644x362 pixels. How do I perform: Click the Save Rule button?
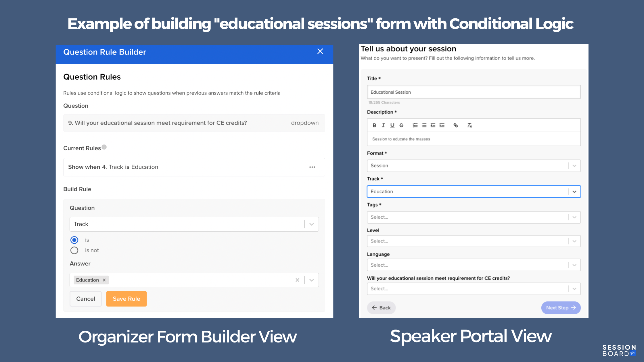(x=126, y=299)
